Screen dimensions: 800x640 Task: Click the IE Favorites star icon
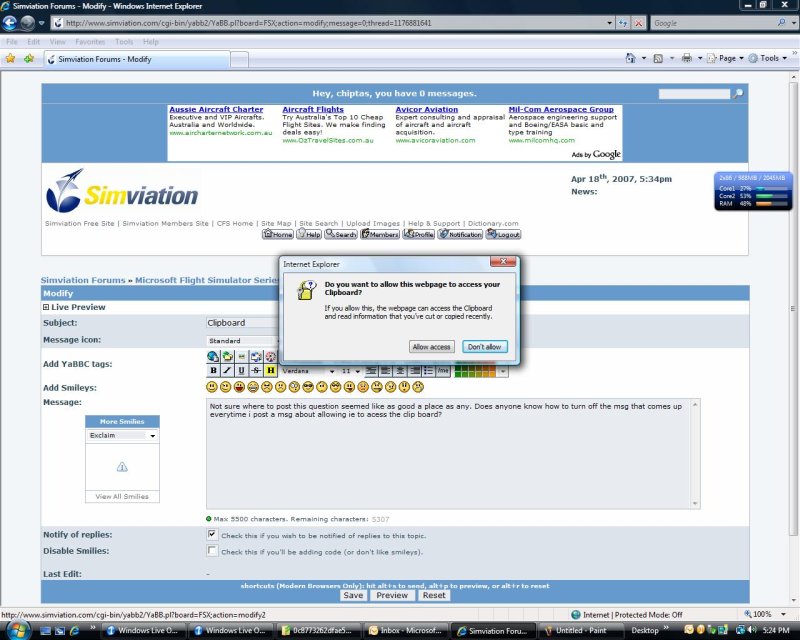11,59
